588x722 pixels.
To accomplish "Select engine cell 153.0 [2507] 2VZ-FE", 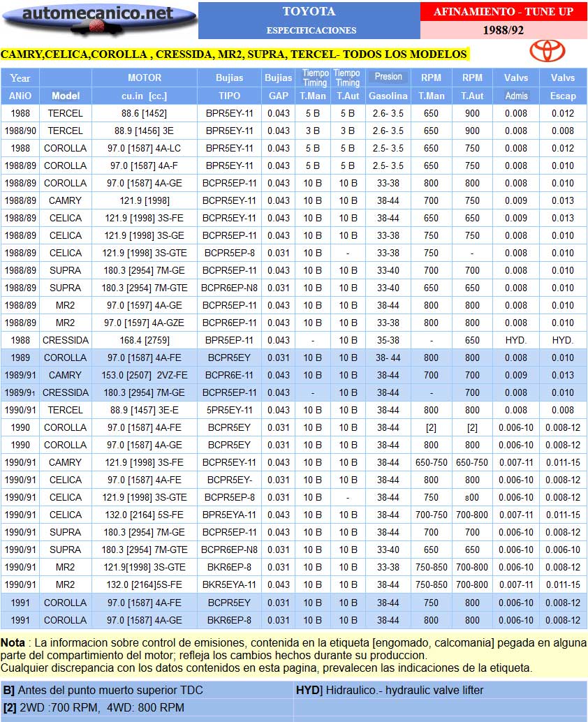I will click(145, 375).
